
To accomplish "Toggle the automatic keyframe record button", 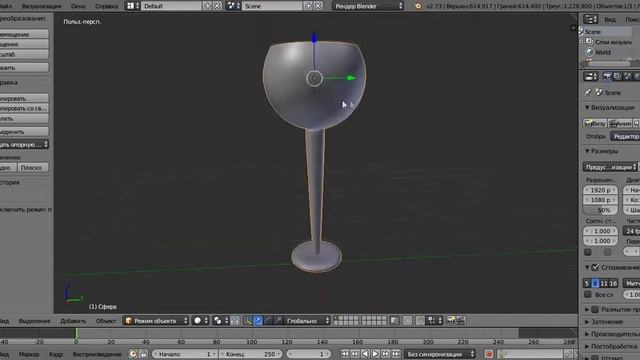I will [489, 354].
